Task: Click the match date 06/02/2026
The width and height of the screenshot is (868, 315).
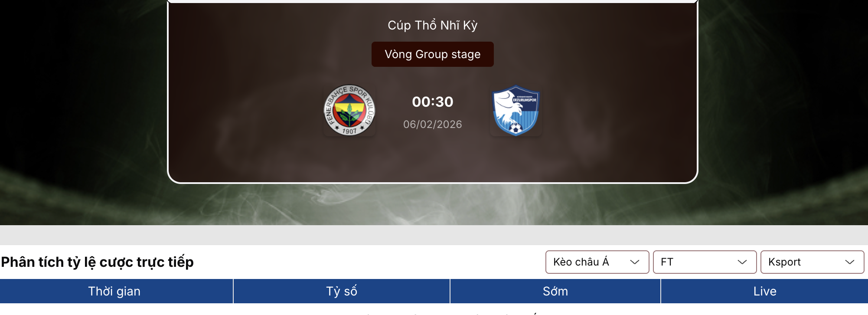Action: click(x=433, y=125)
